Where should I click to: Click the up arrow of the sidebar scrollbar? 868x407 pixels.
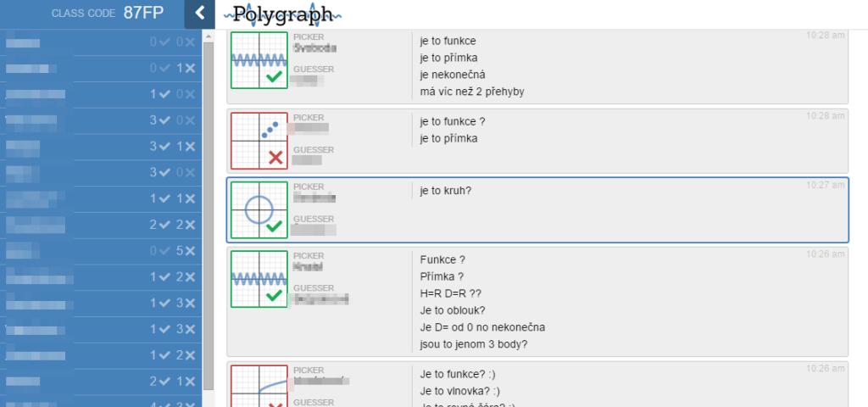click(x=209, y=36)
